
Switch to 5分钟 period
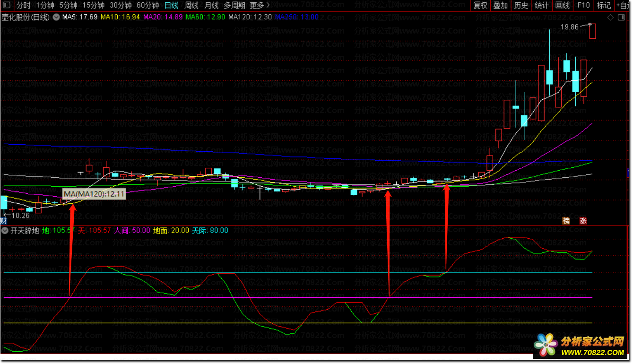click(68, 6)
